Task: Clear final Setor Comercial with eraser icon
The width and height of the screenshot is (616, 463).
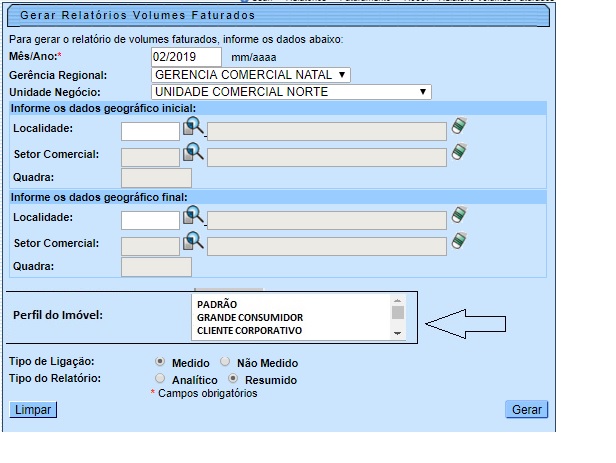Action: click(x=459, y=240)
